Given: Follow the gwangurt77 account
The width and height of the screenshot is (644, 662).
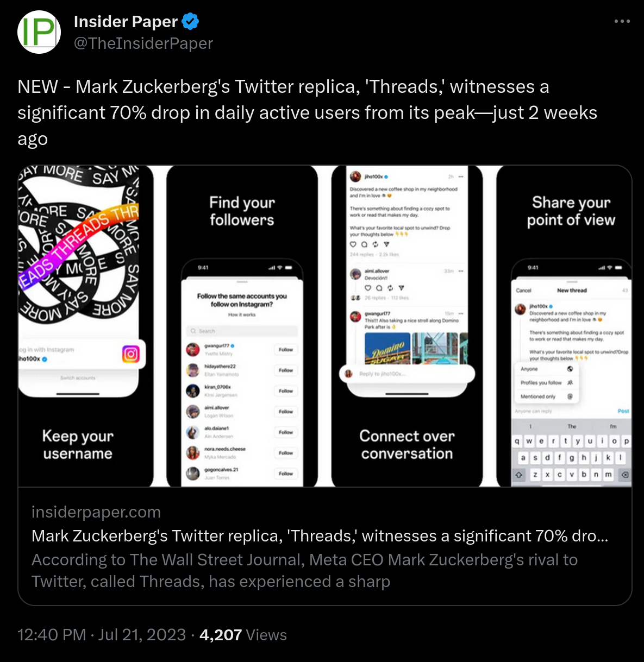Looking at the screenshot, I should point(286,350).
